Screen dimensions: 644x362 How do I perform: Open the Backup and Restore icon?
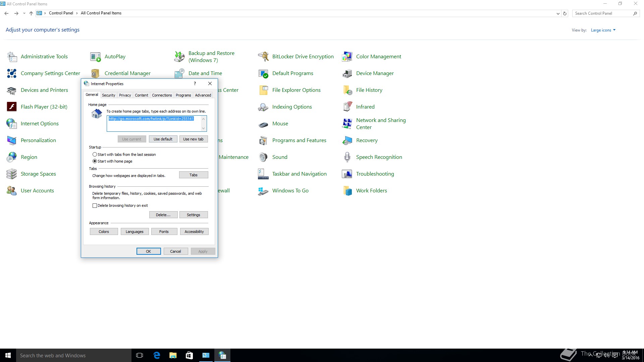[179, 57]
